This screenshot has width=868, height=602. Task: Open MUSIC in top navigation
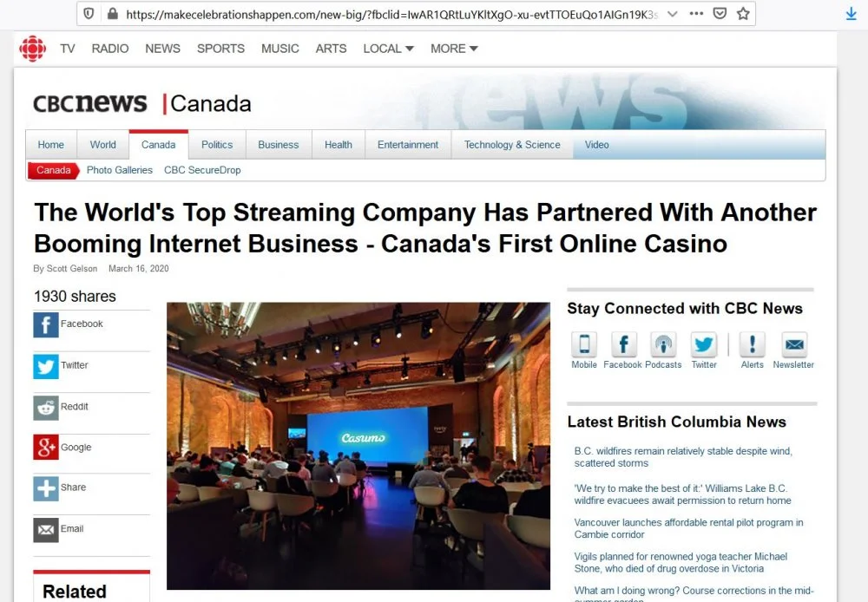[280, 49]
